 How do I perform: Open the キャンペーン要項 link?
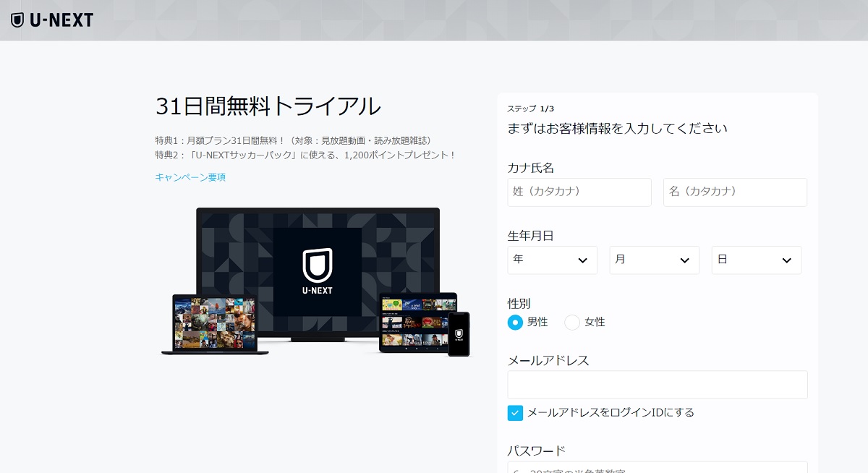point(190,177)
